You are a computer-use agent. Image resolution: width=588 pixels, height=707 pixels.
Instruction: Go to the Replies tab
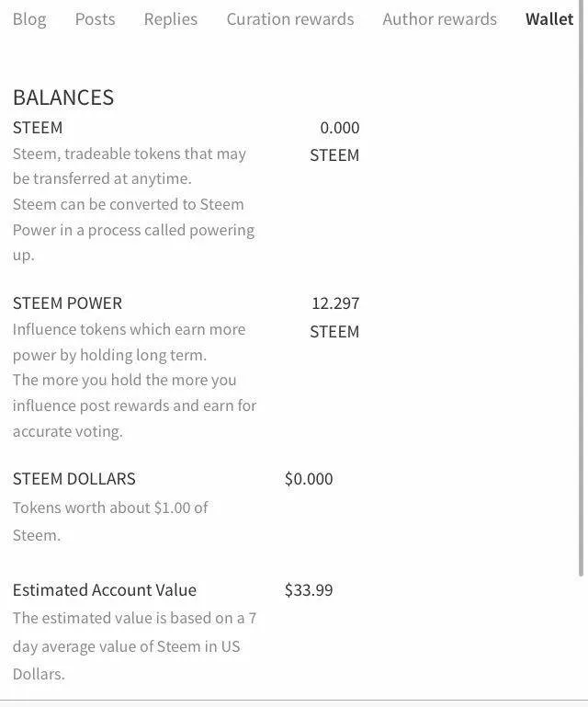pyautogui.click(x=171, y=19)
